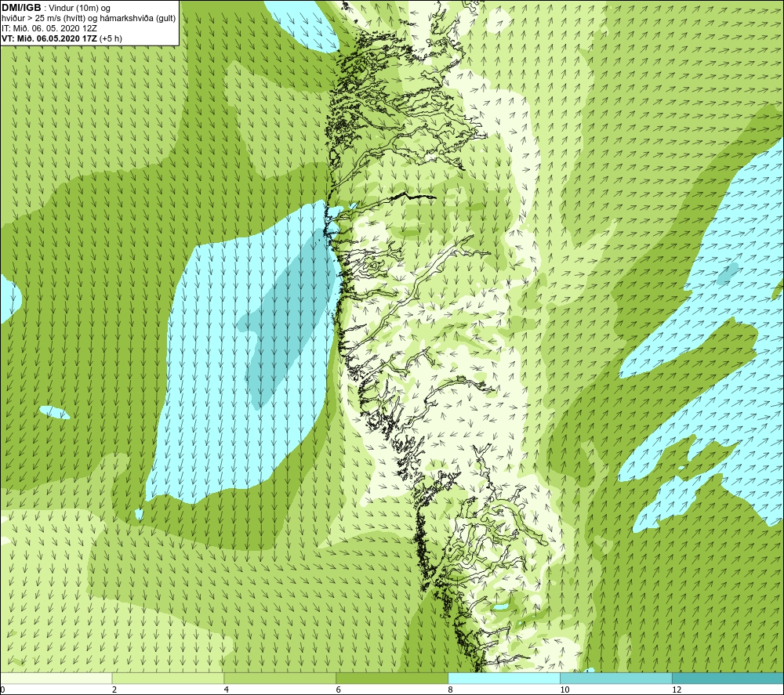Image resolution: width=784 pixels, height=695 pixels.
Task: Click the 12+ m/s teal legend swatch
Action: (x=728, y=679)
